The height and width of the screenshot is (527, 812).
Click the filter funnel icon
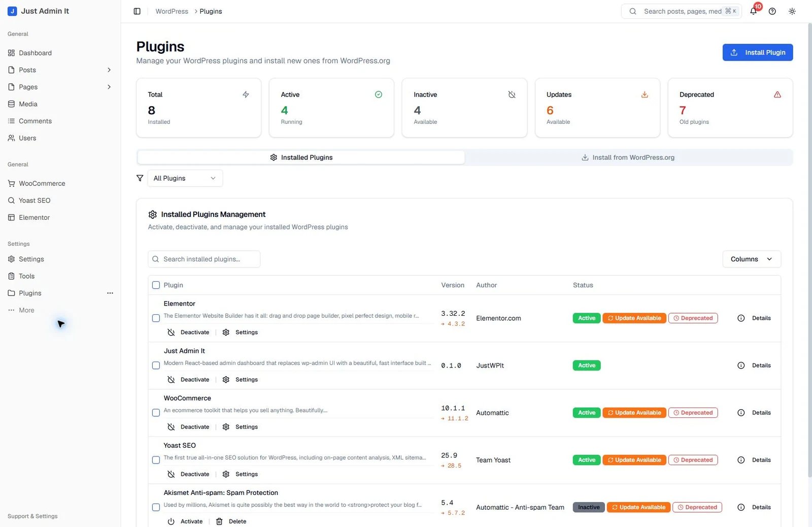140,178
